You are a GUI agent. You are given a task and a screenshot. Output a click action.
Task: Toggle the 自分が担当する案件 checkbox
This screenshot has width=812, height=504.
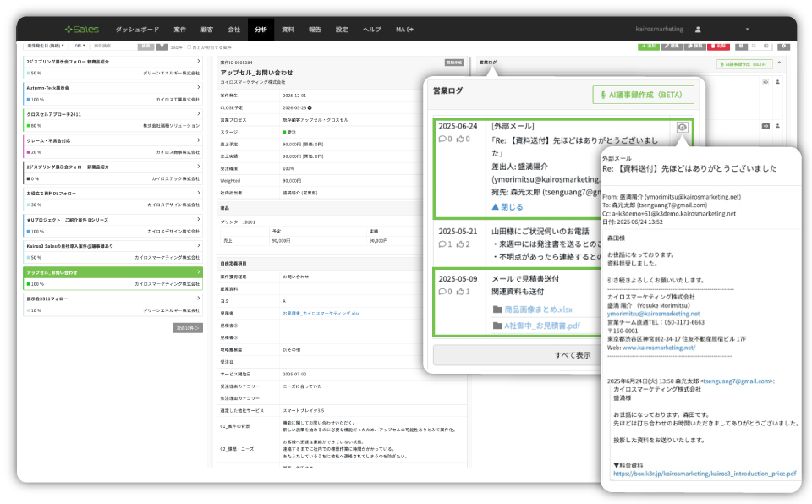click(x=189, y=47)
